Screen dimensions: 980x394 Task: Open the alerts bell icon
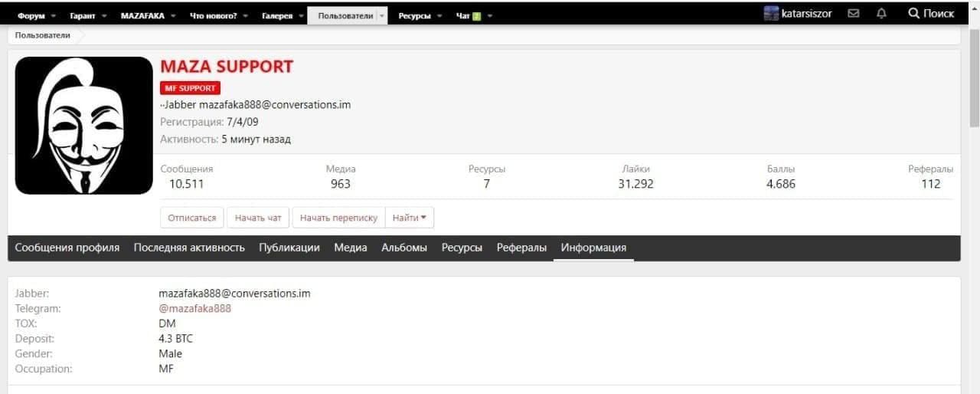click(x=881, y=14)
